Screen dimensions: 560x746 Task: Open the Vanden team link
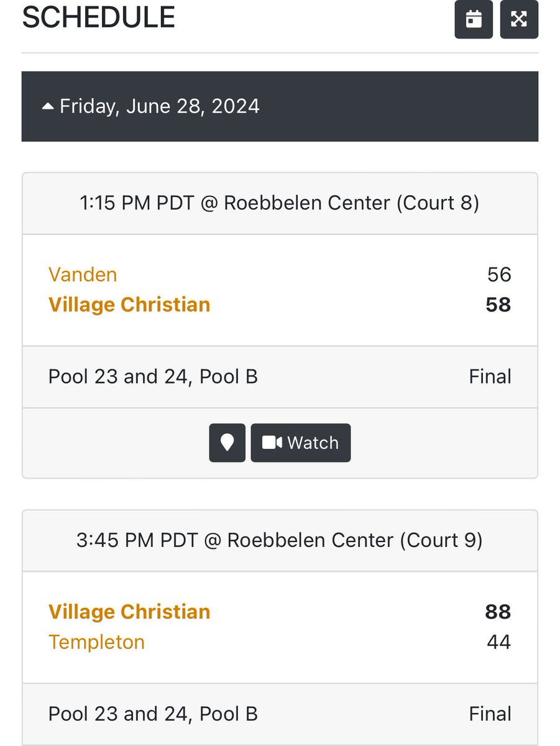pyautogui.click(x=83, y=274)
